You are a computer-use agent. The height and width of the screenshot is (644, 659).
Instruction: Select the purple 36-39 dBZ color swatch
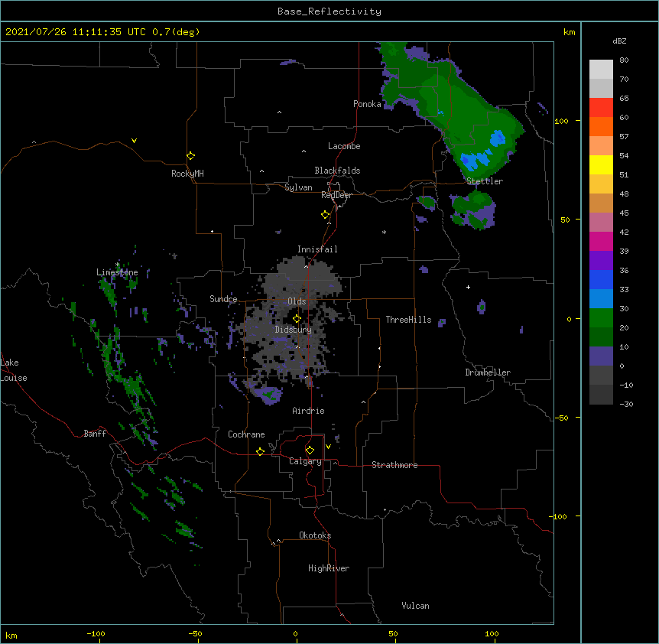point(601,260)
